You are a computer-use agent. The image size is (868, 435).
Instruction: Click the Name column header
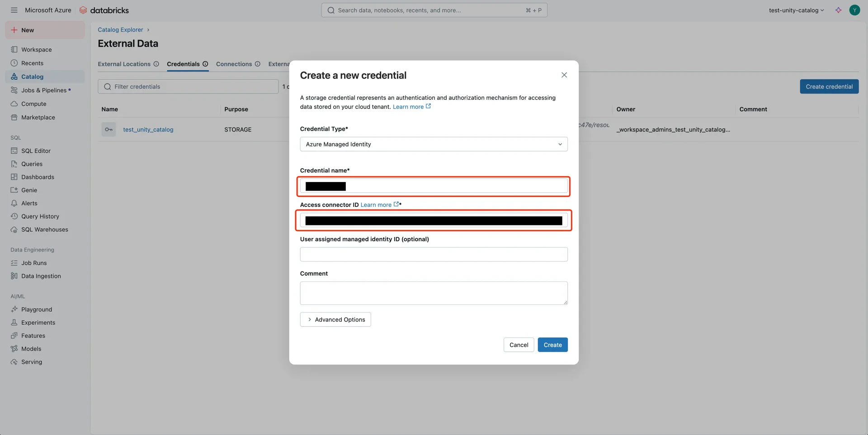[x=110, y=109]
